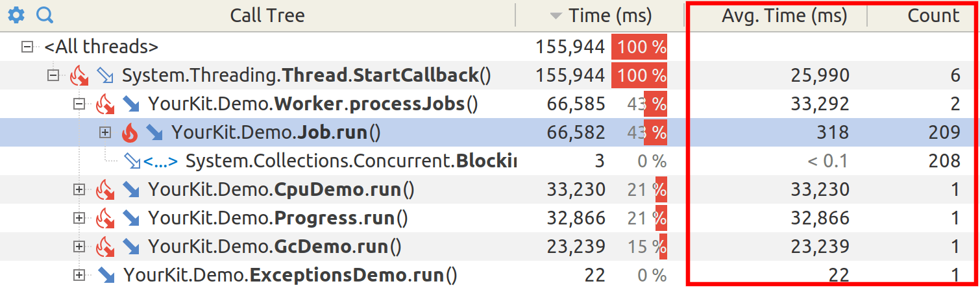
Task: Expand the ExceptionsDemo.run() node
Action: 79,275
